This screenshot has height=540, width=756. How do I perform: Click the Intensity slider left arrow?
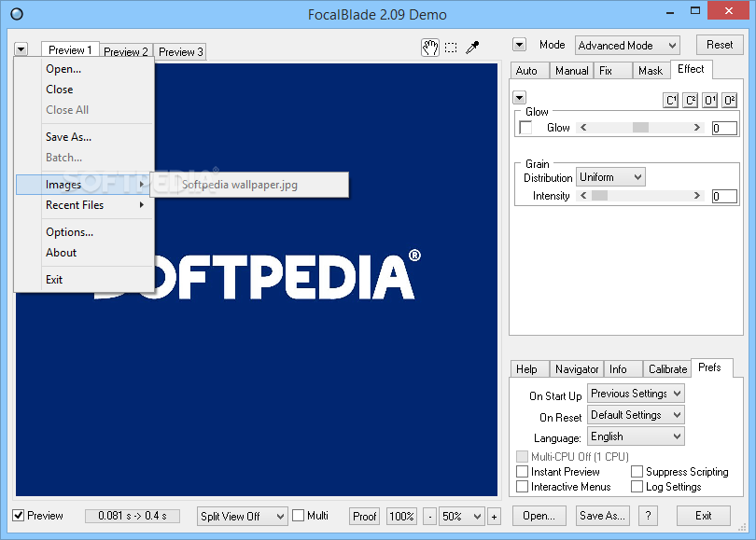pos(583,196)
